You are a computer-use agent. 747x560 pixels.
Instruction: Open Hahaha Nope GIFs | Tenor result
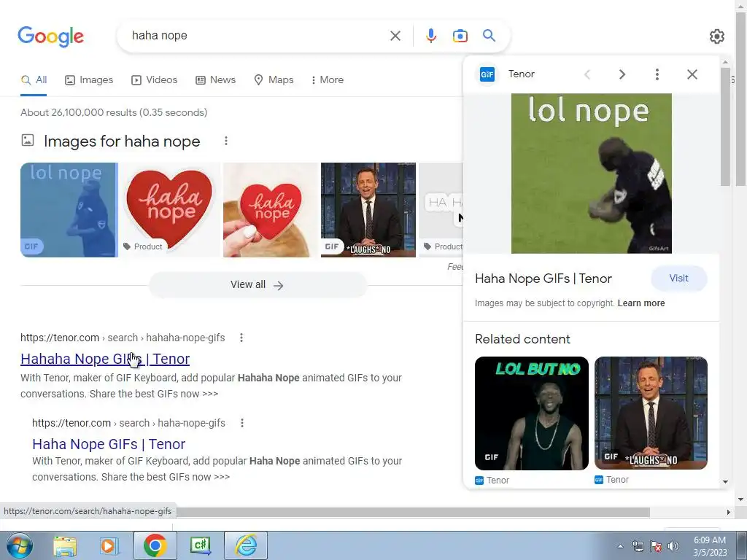coord(105,359)
